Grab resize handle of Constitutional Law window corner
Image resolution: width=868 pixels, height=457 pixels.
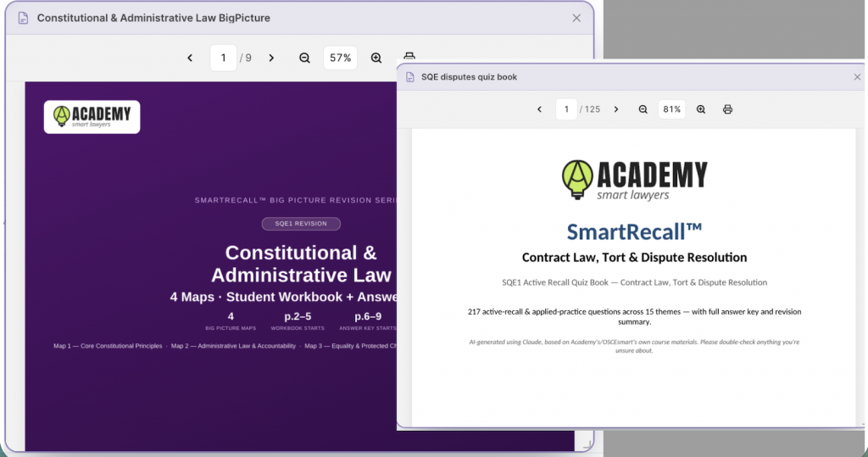[x=587, y=444]
